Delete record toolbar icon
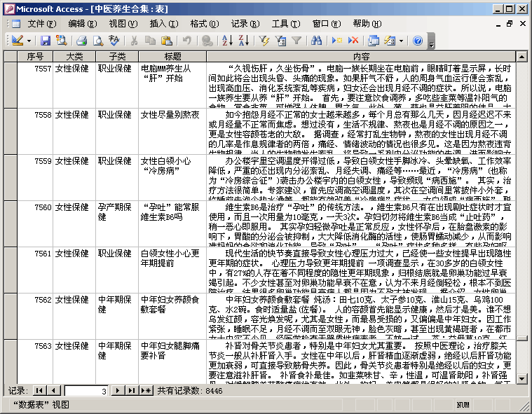The height and width of the screenshot is (414, 532). click(x=353, y=41)
